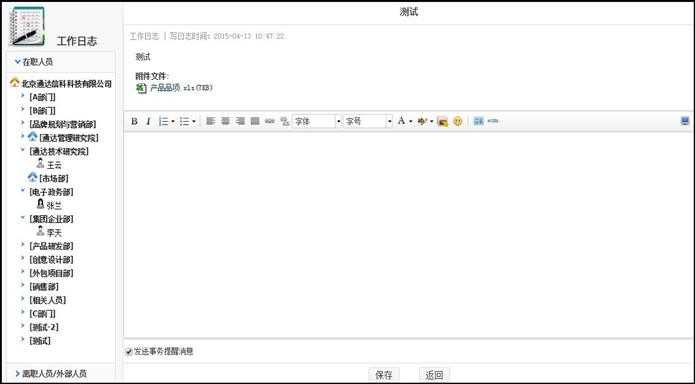The width and height of the screenshot is (695, 384).
Task: Expand the [产品研发部] node arrow
Action: [x=23, y=244]
